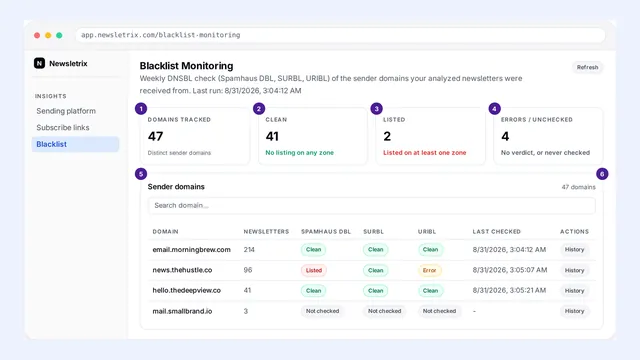
Task: Click the DOMAIN column header
Action: tap(165, 231)
